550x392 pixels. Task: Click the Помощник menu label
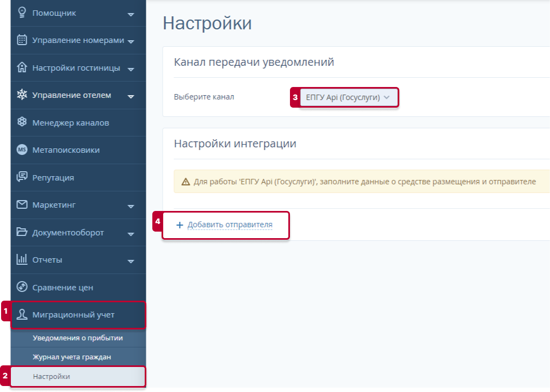[54, 13]
